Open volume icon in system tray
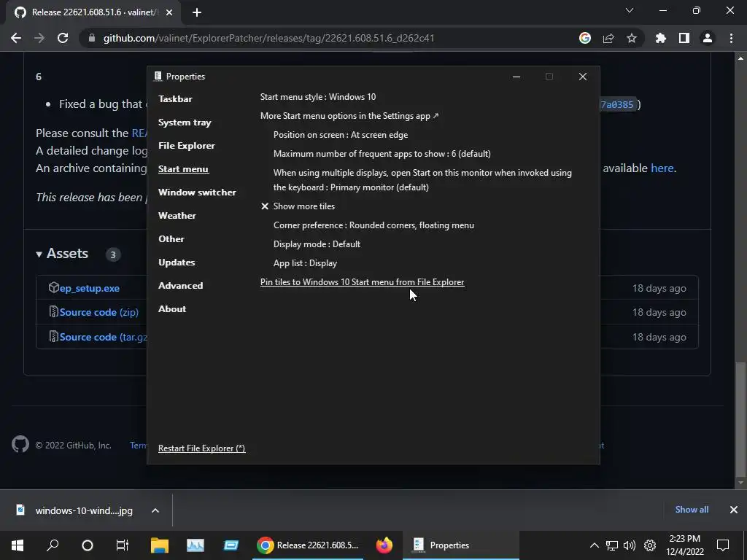747x560 pixels. [x=630, y=545]
